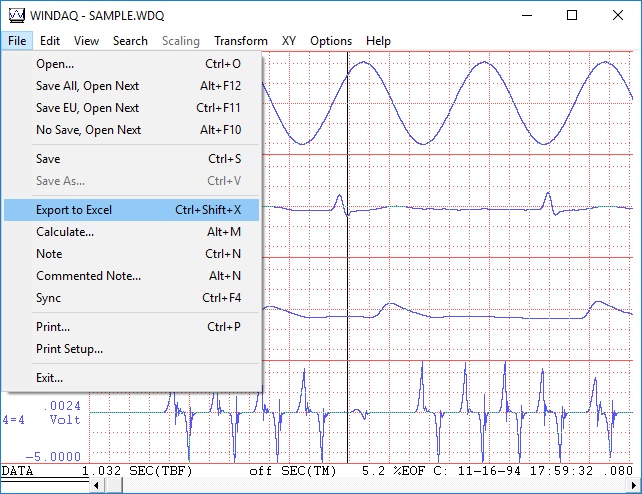Click the 4=4 channel label
The height and width of the screenshot is (494, 642).
tap(13, 420)
